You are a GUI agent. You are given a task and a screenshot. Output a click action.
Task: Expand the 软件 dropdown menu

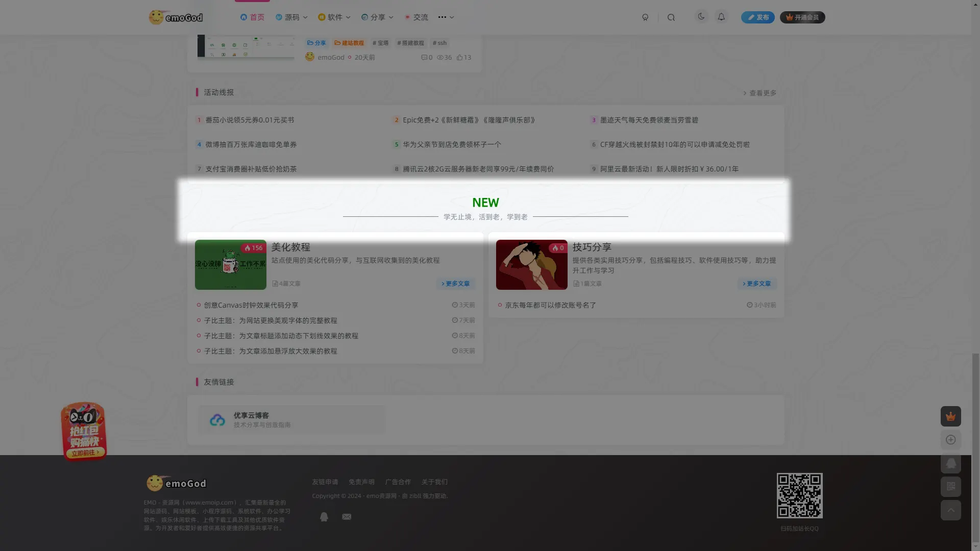tap(334, 17)
